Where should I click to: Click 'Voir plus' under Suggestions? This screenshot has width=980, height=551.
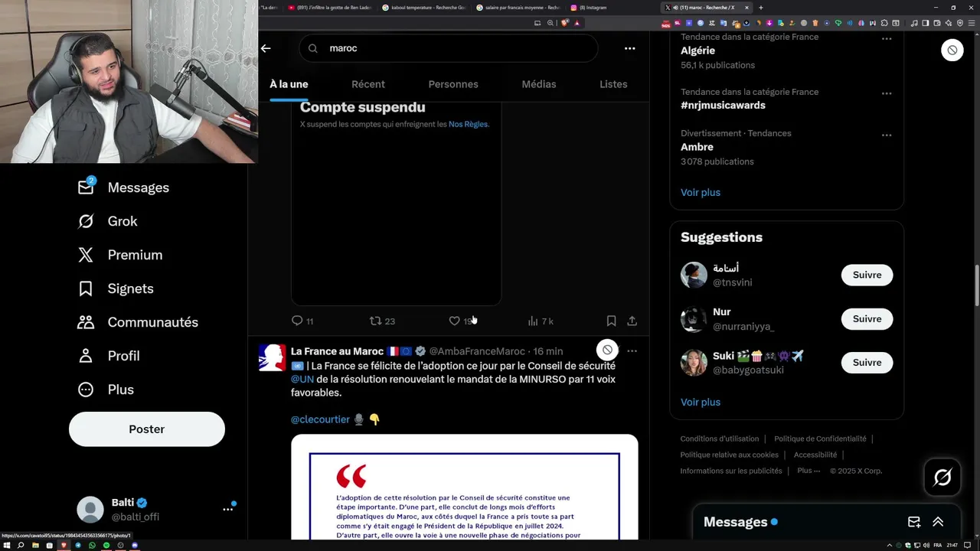[x=701, y=403]
